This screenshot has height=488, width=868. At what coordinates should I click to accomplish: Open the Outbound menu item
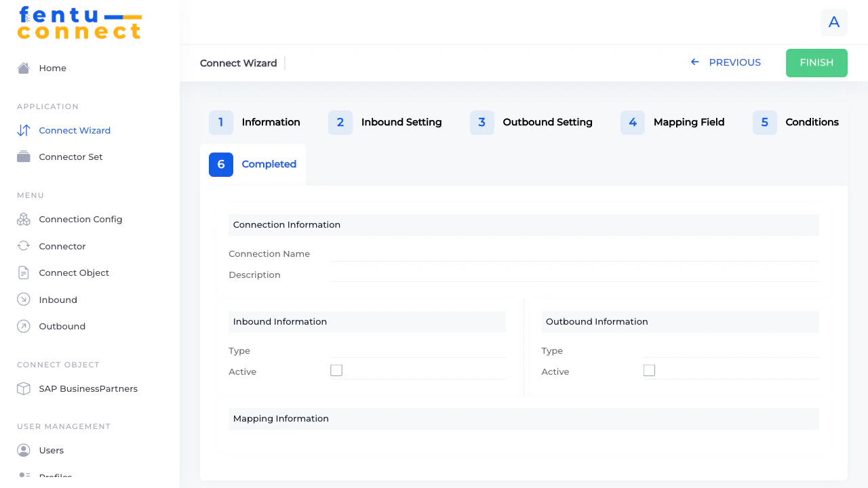click(62, 326)
